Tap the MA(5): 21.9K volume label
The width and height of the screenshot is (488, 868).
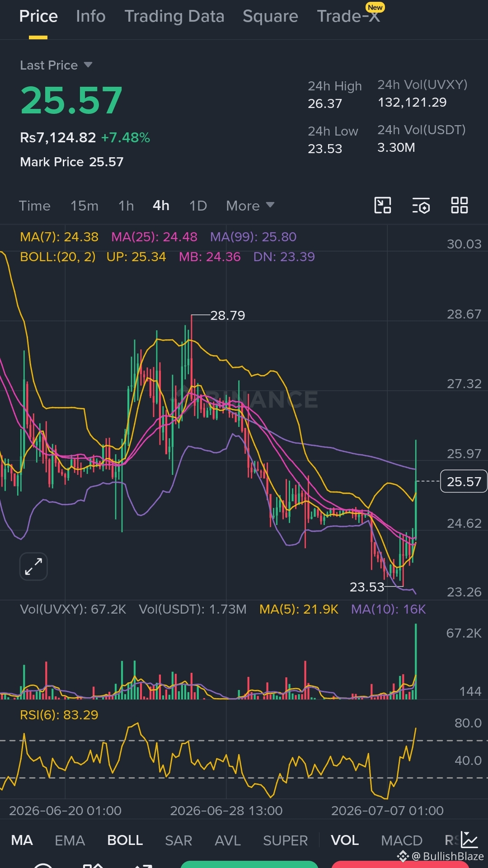(x=299, y=609)
